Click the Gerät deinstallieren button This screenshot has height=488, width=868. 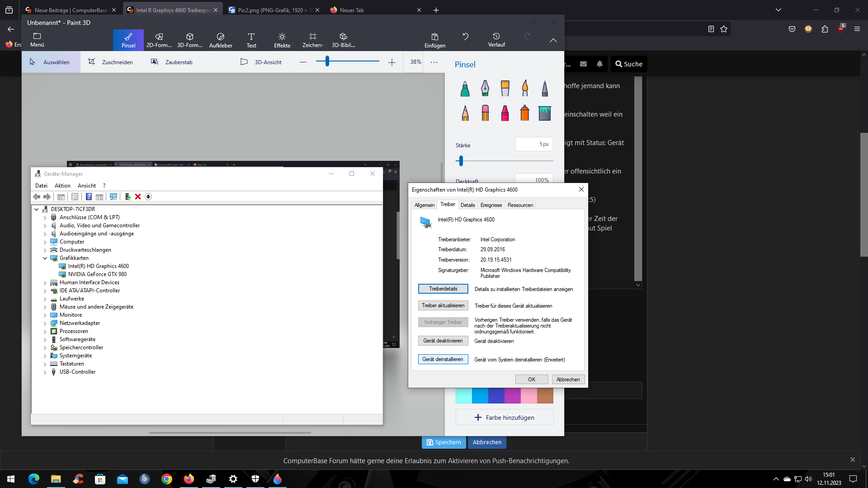click(x=443, y=359)
